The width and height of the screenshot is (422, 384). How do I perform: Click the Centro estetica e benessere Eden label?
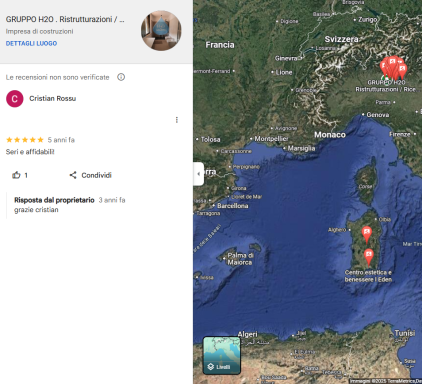(368, 276)
